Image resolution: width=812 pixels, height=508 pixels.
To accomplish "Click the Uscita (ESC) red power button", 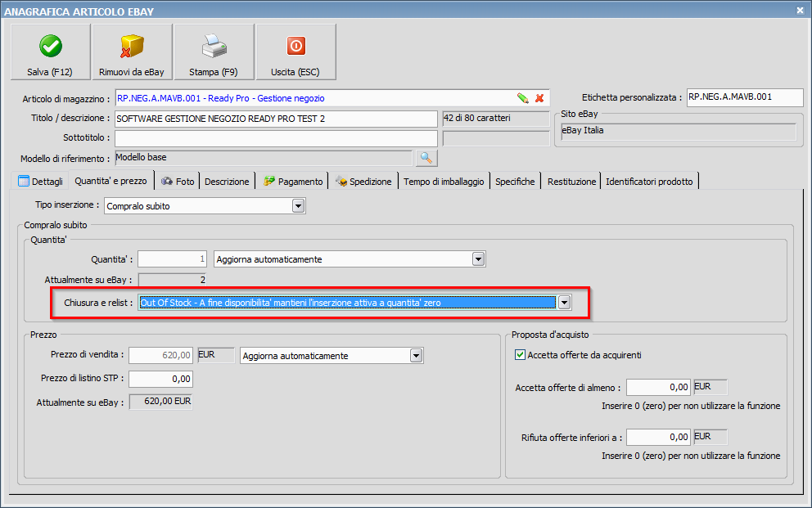I will point(295,52).
